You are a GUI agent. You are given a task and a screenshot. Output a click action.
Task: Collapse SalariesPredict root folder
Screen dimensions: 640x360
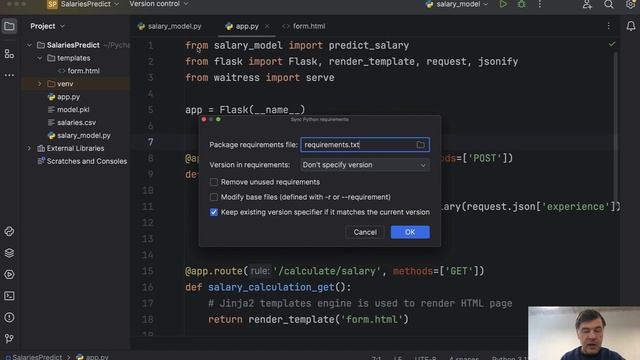pyautogui.click(x=29, y=45)
